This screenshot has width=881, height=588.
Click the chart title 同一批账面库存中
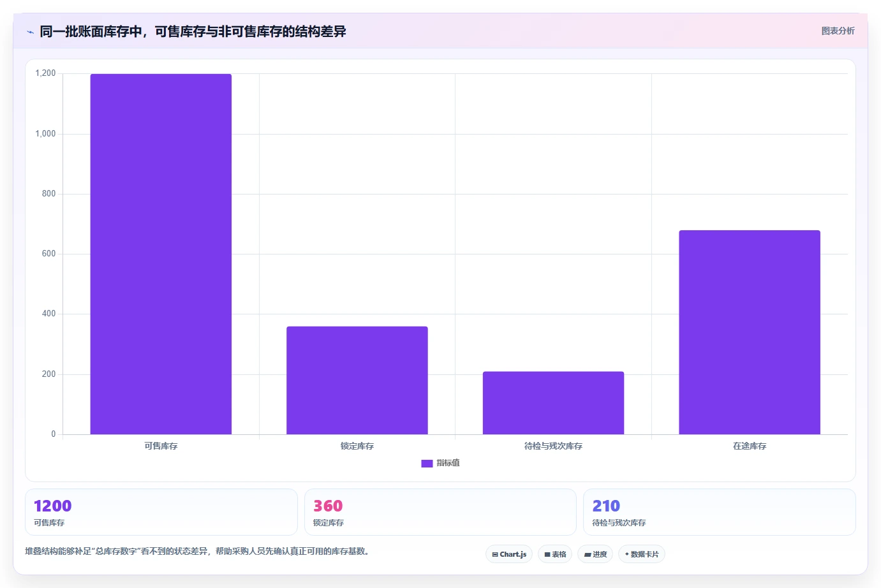pos(193,31)
